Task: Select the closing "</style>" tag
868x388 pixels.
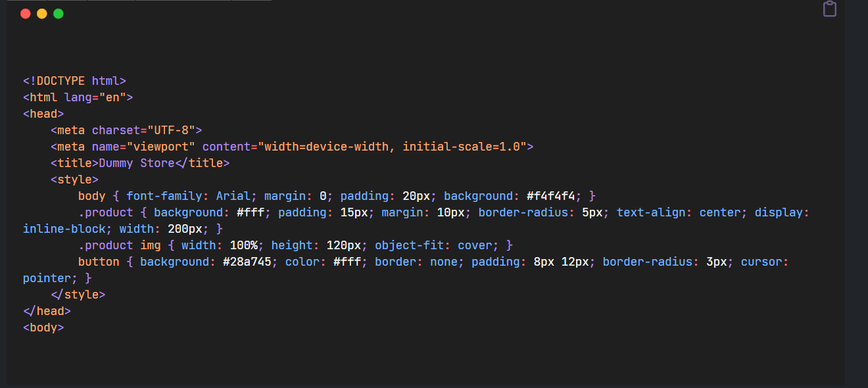Action: 78,295
